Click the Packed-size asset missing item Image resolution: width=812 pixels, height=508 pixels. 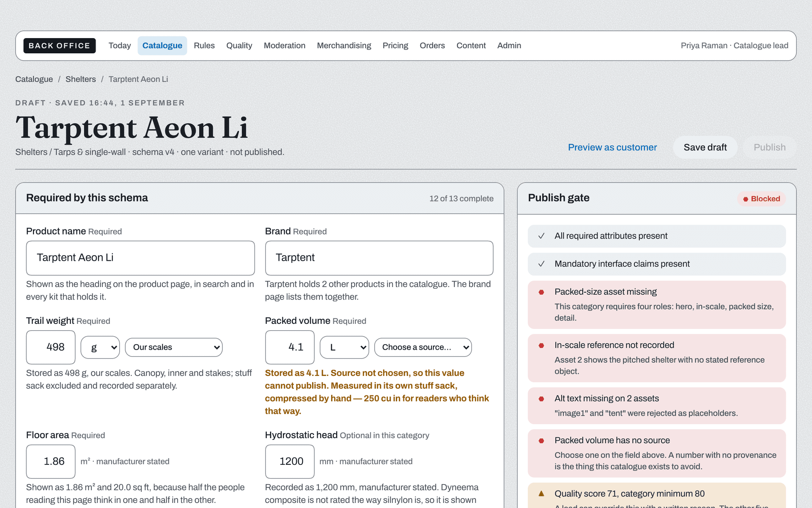coord(657,305)
